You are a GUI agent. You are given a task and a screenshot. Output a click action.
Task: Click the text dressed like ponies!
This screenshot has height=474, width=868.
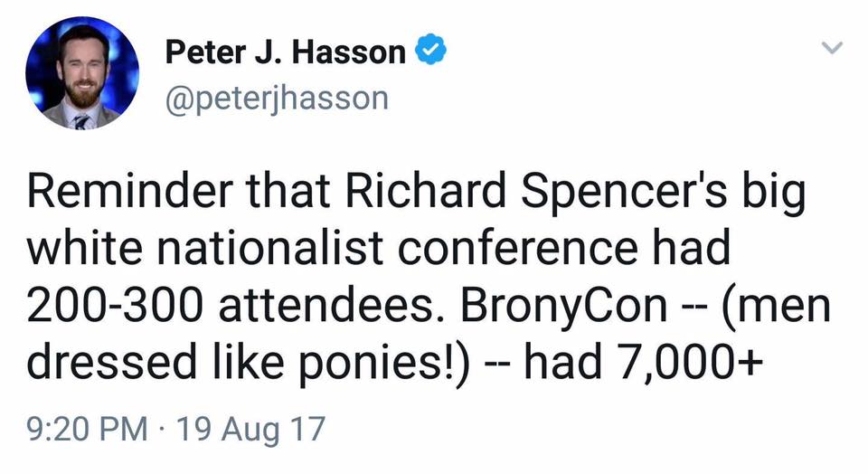coord(249,364)
